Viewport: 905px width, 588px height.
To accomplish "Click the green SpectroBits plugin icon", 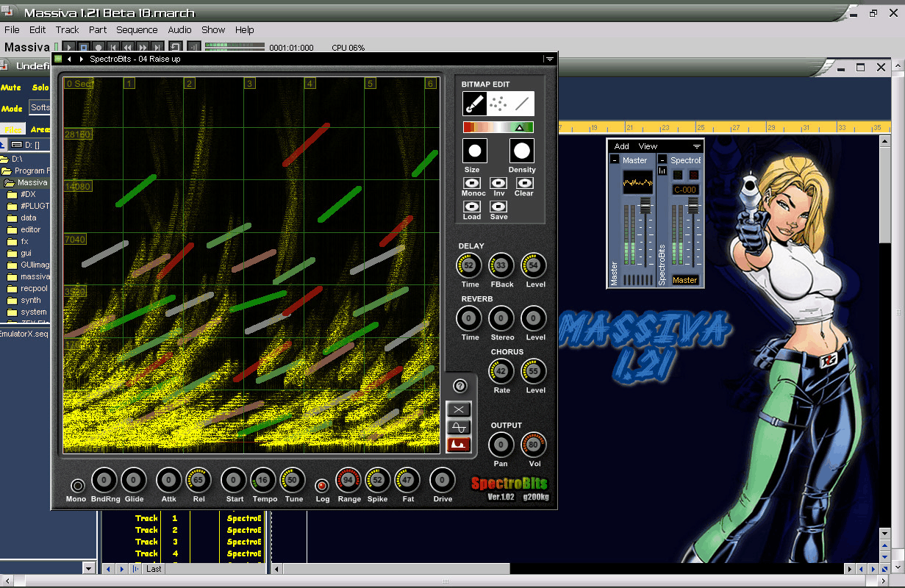I will point(58,59).
